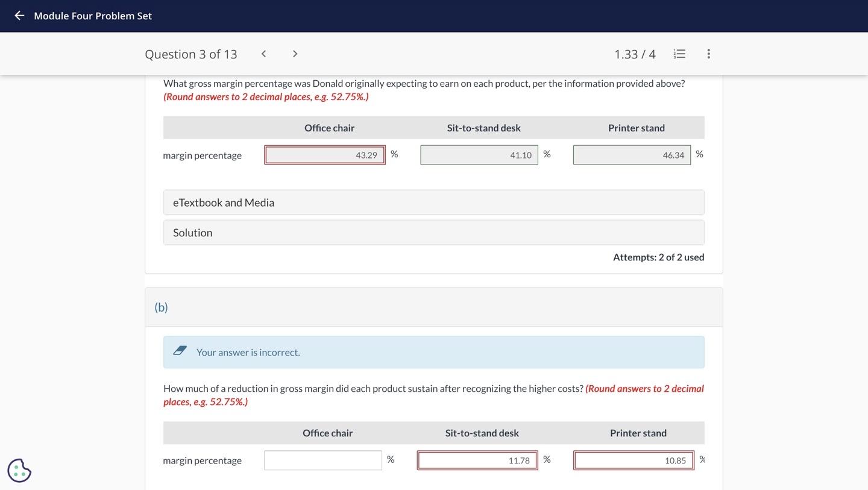
Task: Expand the eTextbook and Media section
Action: coord(433,203)
